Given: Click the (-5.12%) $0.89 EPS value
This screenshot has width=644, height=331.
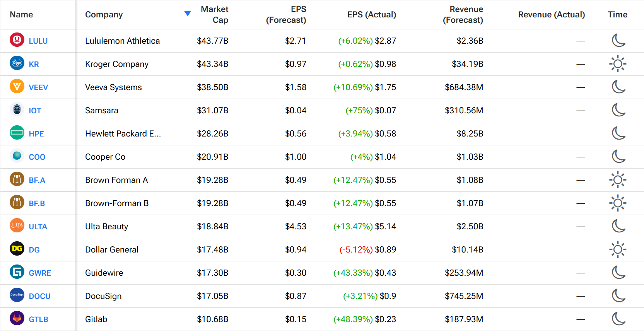Looking at the screenshot, I should pyautogui.click(x=368, y=250).
